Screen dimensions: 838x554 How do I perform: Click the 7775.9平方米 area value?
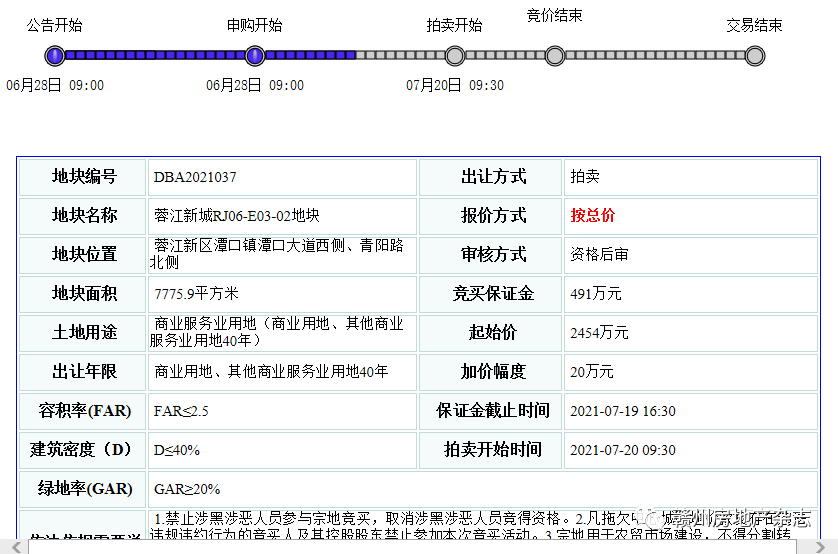click(196, 293)
